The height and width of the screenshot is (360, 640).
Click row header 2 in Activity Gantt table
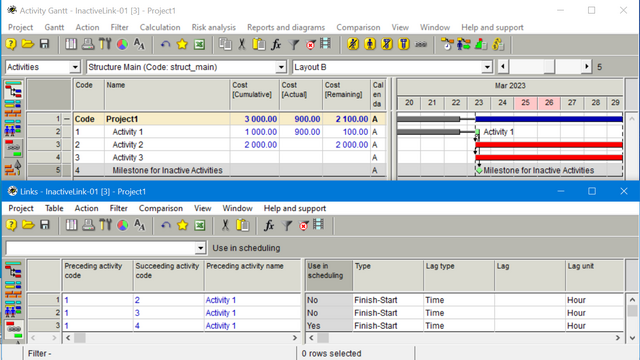point(44,132)
